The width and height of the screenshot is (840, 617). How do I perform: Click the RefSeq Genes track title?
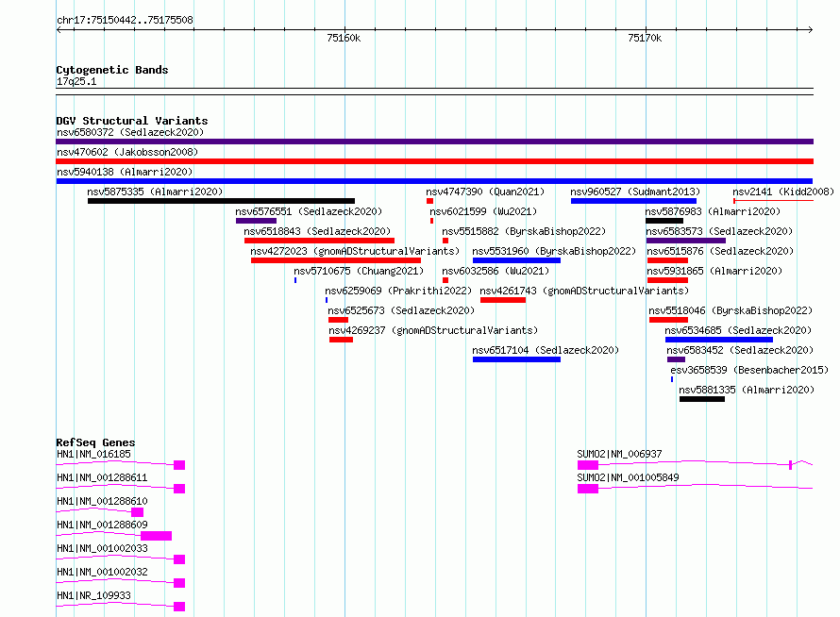click(x=96, y=442)
